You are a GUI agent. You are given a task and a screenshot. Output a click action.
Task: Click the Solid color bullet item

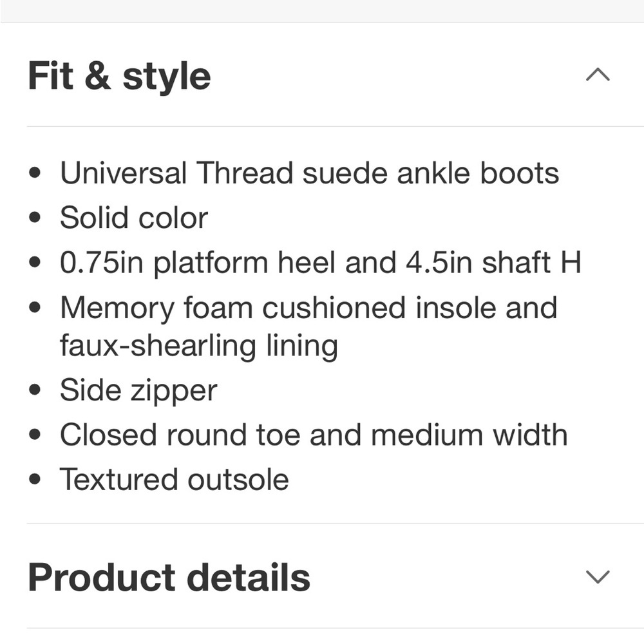coord(133,217)
